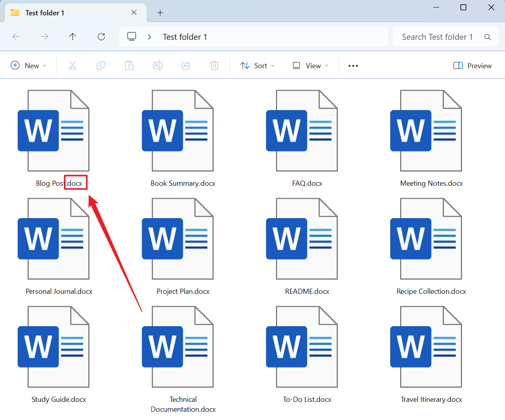Switch to the Test folder 1 tab
This screenshot has width=505, height=420.
pyautogui.click(x=45, y=13)
